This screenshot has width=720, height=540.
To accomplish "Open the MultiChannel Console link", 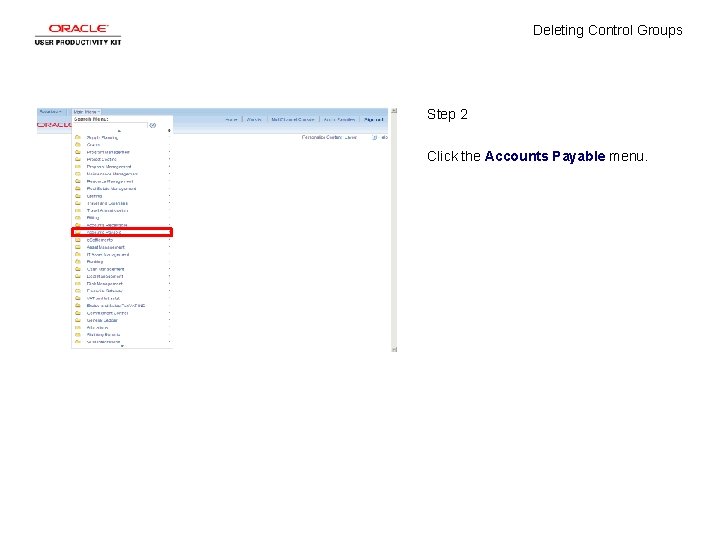I will [292, 119].
